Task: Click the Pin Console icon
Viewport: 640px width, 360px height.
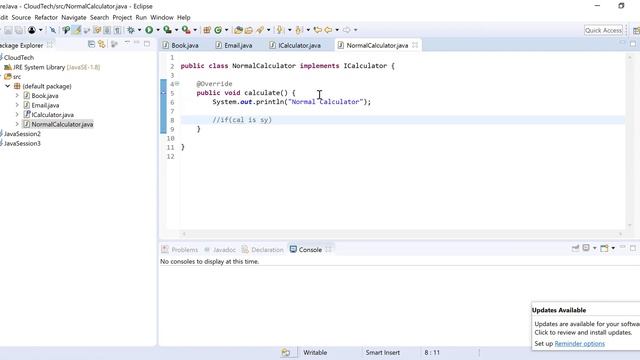Action: coord(576,248)
